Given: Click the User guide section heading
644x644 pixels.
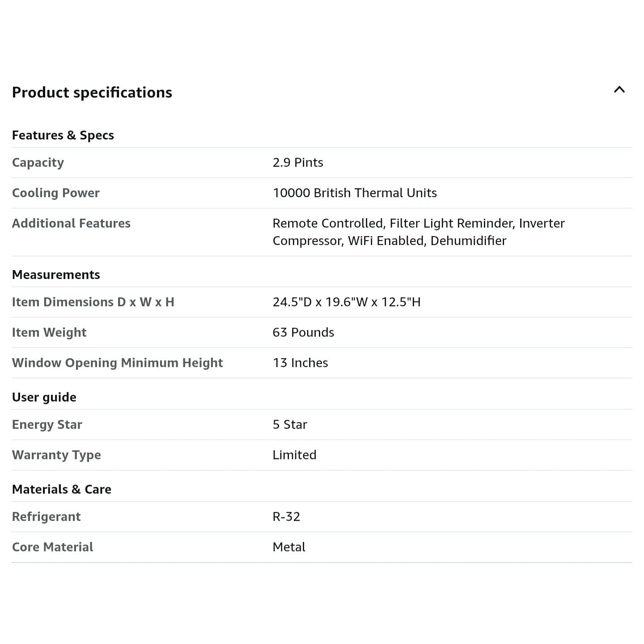Looking at the screenshot, I should (44, 398).
